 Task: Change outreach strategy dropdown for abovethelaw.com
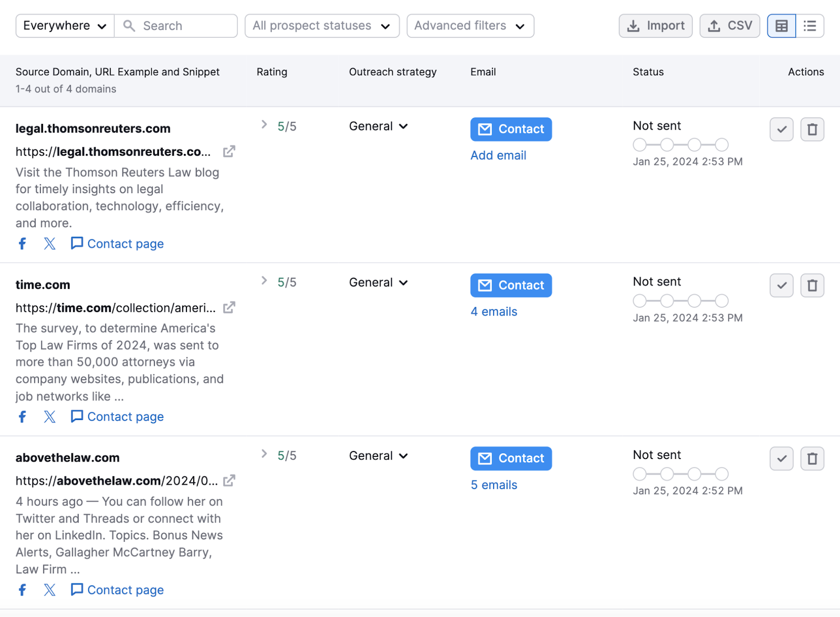pyautogui.click(x=378, y=455)
